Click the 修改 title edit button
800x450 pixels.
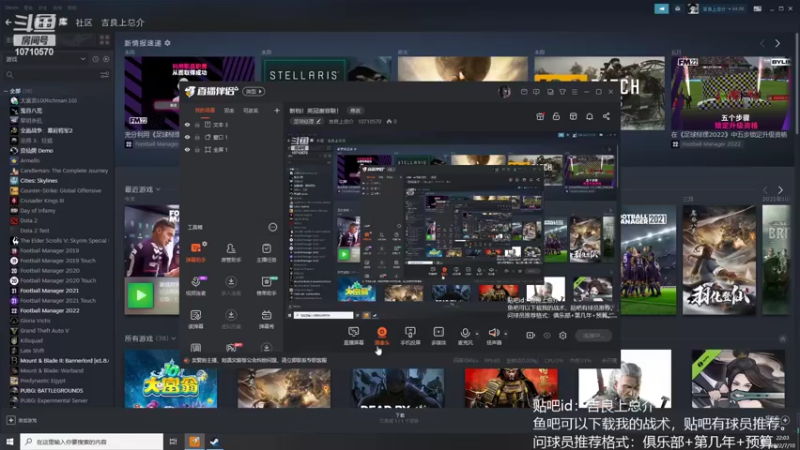point(355,110)
